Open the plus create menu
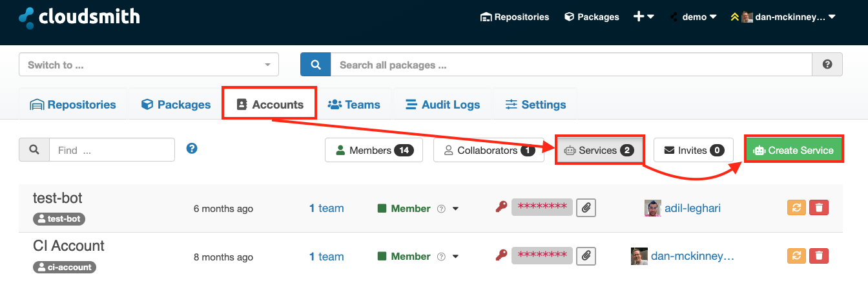 pyautogui.click(x=644, y=17)
